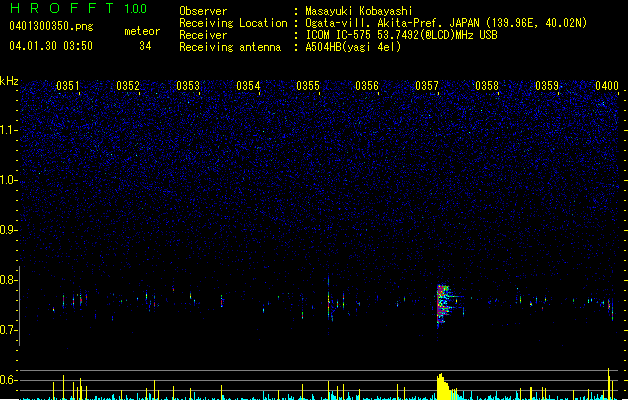Click the Receiving antenna label
This screenshot has width=629, height=400.
click(230, 47)
